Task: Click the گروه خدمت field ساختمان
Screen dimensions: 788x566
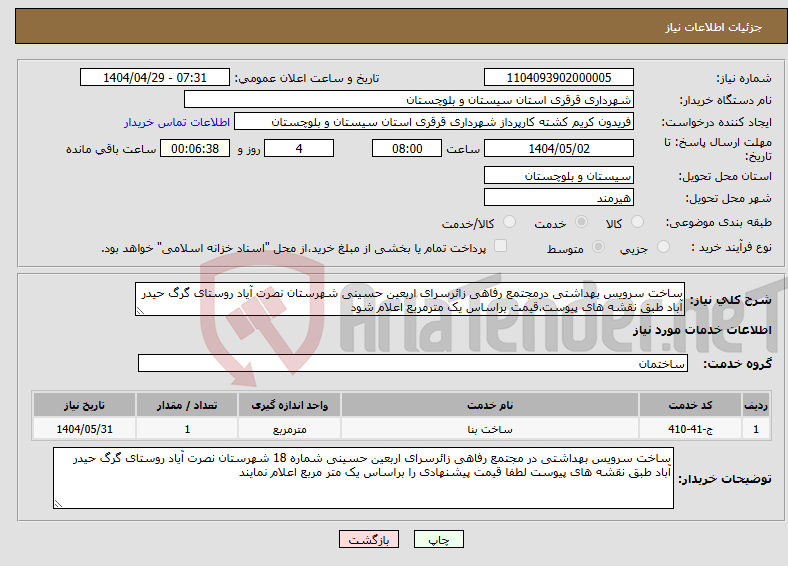Action: tap(413, 363)
